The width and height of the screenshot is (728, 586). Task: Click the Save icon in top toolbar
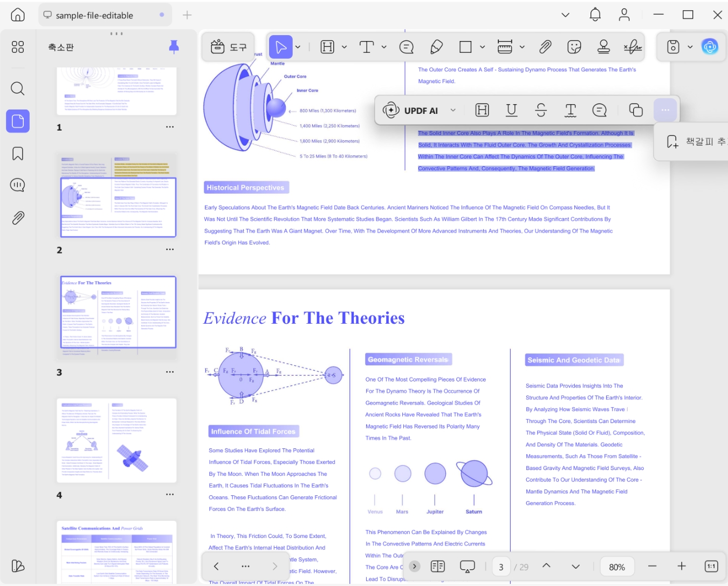[x=673, y=47]
